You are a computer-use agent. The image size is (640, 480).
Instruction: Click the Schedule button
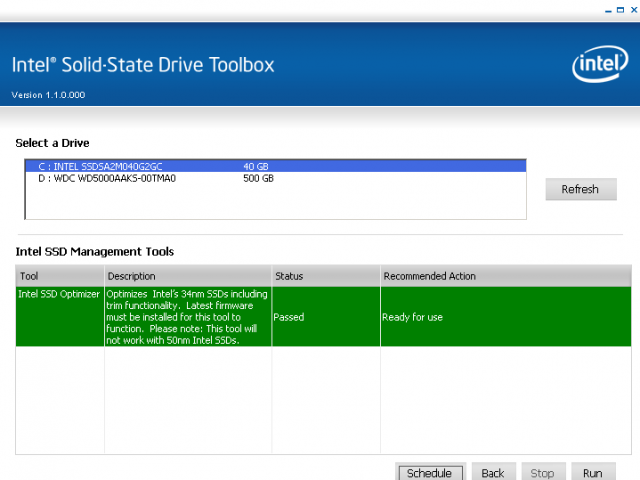click(x=430, y=473)
